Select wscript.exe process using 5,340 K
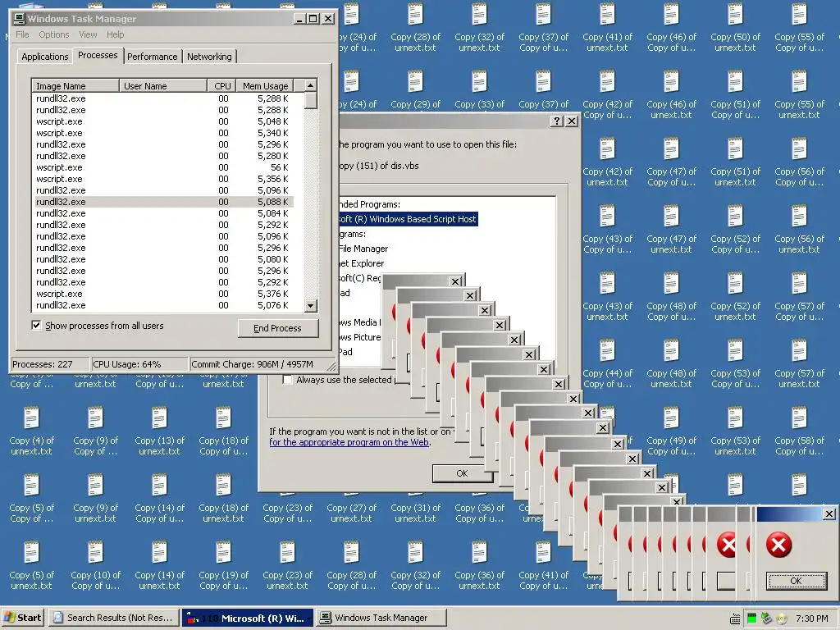 tap(163, 133)
